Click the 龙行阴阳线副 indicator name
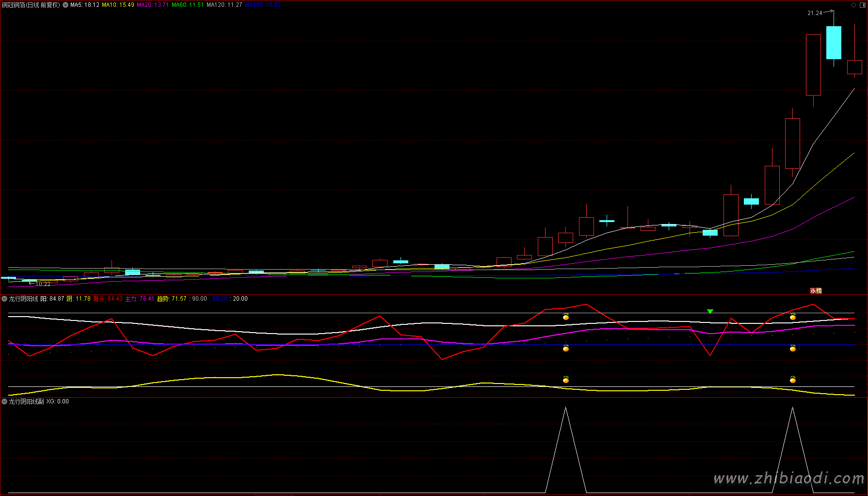 (x=26, y=401)
